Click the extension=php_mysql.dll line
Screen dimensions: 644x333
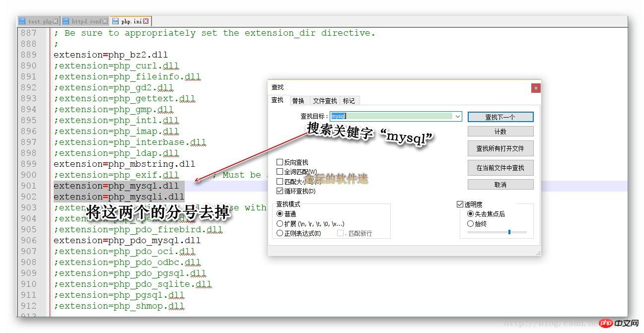pos(116,186)
